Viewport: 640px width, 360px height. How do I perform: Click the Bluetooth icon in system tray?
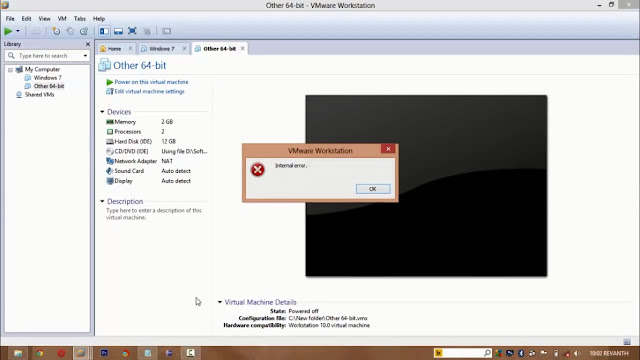(521, 353)
